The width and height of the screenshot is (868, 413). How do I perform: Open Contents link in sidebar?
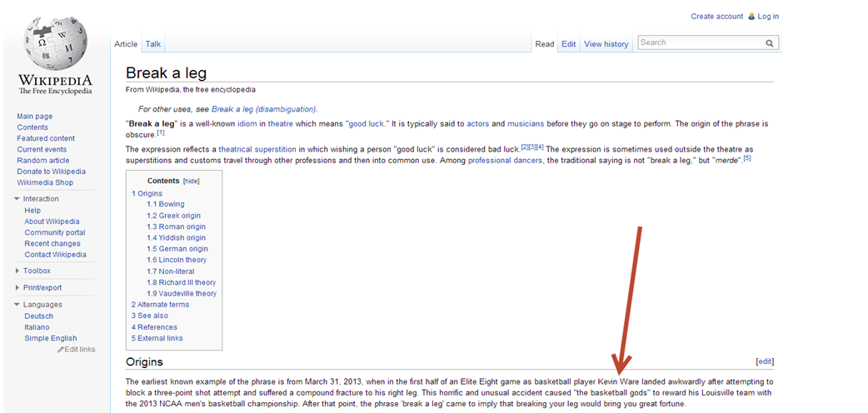(32, 127)
